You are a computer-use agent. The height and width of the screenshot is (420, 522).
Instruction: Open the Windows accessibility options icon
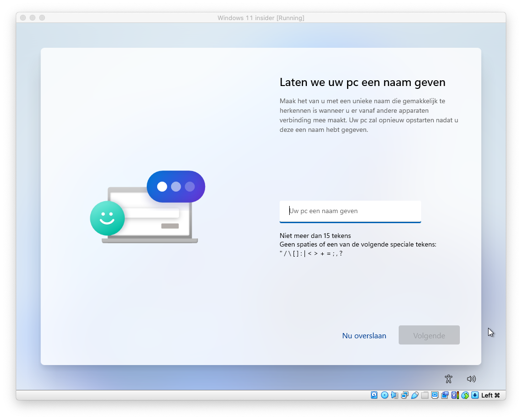click(x=448, y=379)
